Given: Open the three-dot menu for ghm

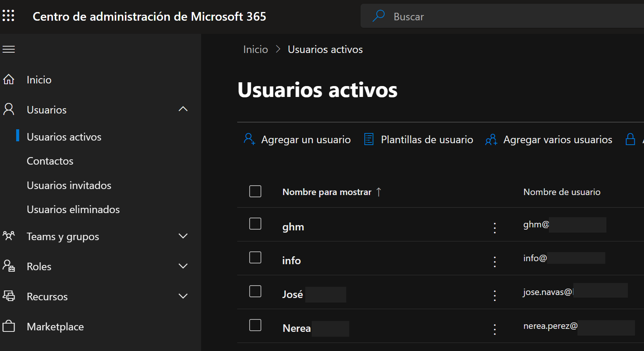Looking at the screenshot, I should tap(494, 228).
